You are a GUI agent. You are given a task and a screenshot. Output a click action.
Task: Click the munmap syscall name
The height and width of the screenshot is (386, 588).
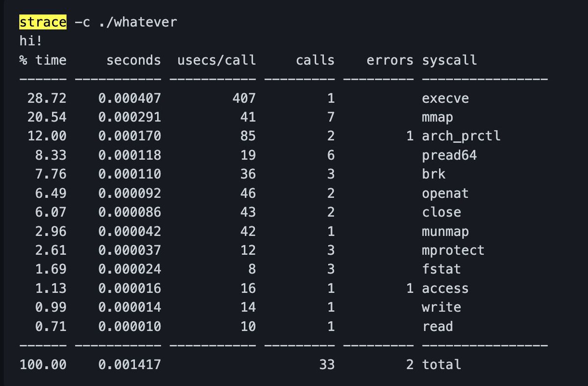[x=445, y=231]
